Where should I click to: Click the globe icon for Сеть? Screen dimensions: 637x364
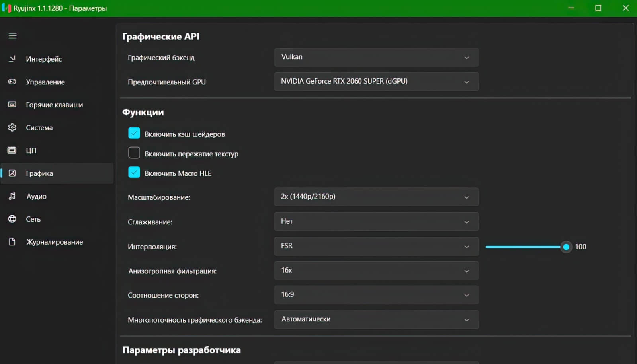pos(12,219)
